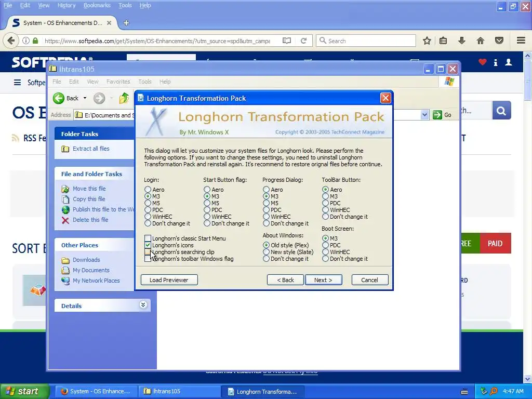Close the Longhorn Transformation Pack dialog

[385, 98]
